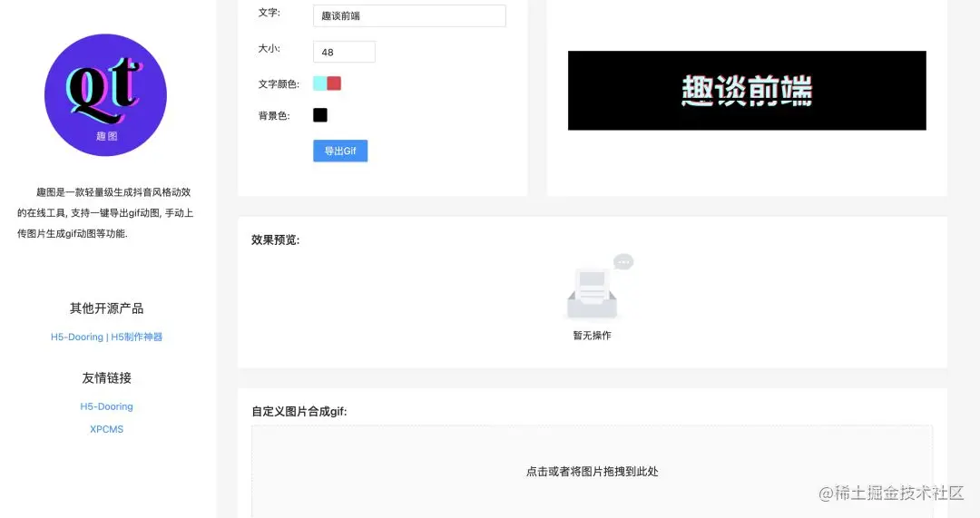
Task: Click the 大小 label
Action: (269, 48)
